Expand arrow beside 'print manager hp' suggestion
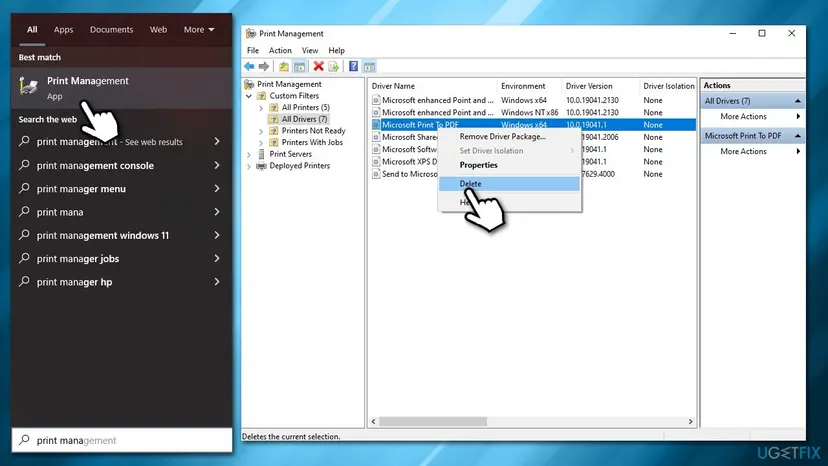The image size is (828, 466). (x=217, y=282)
